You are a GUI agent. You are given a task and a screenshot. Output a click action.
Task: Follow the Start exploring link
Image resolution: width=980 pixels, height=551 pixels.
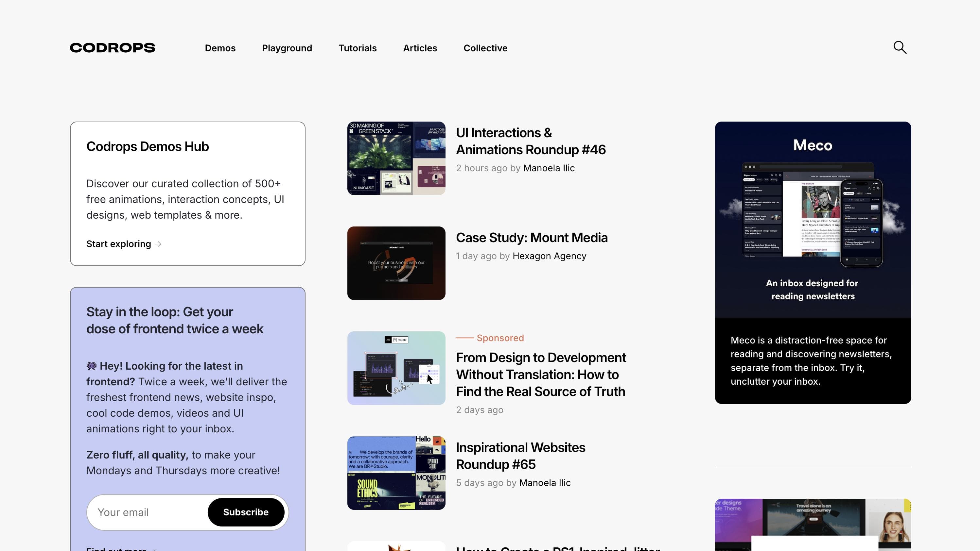point(124,243)
